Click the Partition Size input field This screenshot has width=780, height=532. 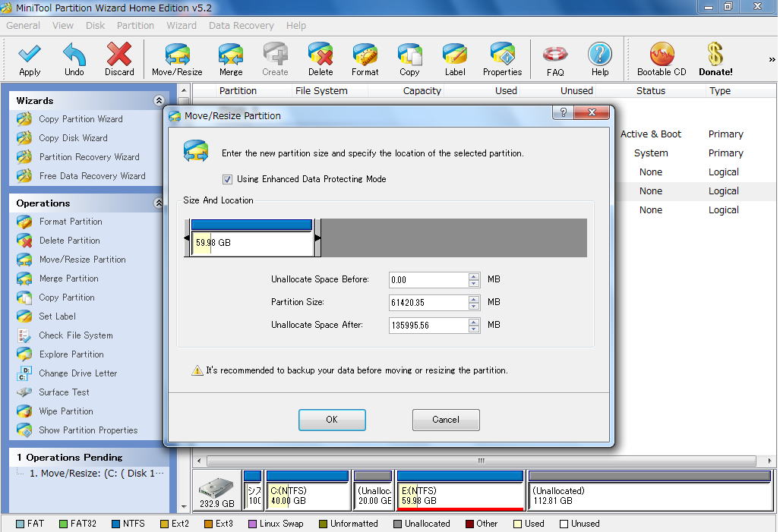click(428, 302)
